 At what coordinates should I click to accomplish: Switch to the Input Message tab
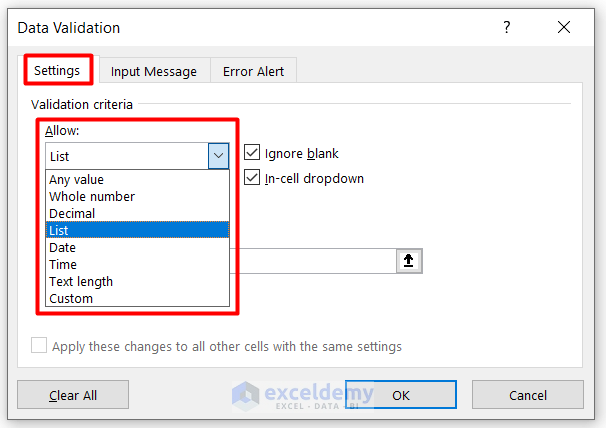click(154, 71)
